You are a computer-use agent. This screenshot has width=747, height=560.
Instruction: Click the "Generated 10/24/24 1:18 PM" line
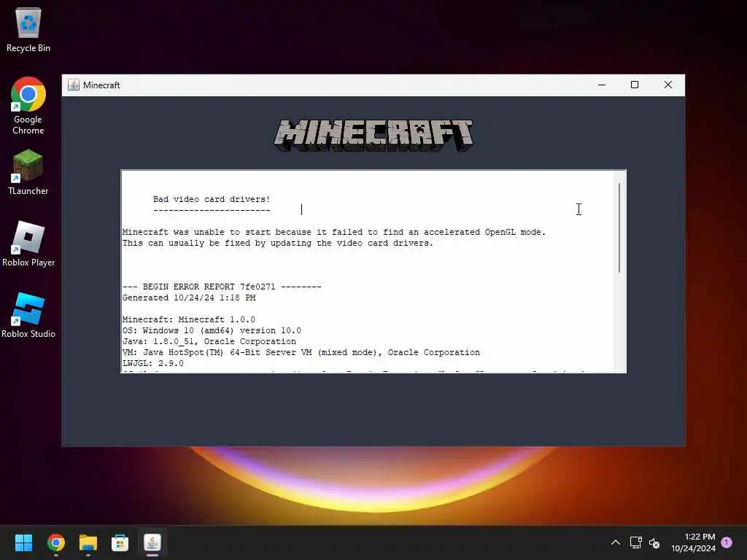[189, 297]
